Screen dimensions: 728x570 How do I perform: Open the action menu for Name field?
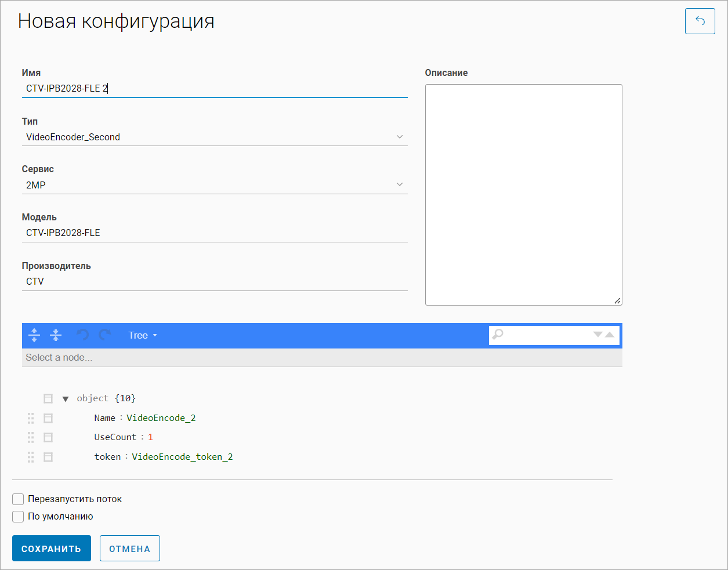tap(48, 418)
